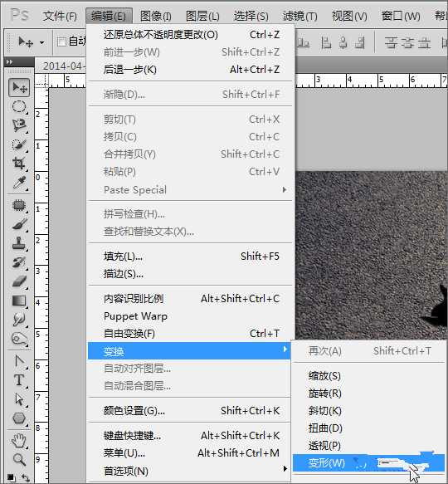The image size is (448, 484).
Task: Select the Clone Stamp tool
Action: 19,243
